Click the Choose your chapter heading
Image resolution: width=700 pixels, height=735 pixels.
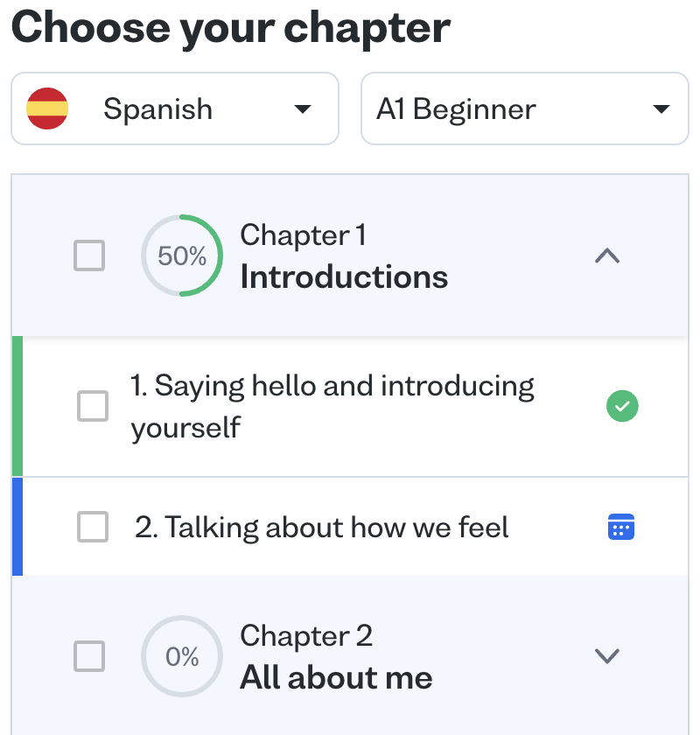231,28
